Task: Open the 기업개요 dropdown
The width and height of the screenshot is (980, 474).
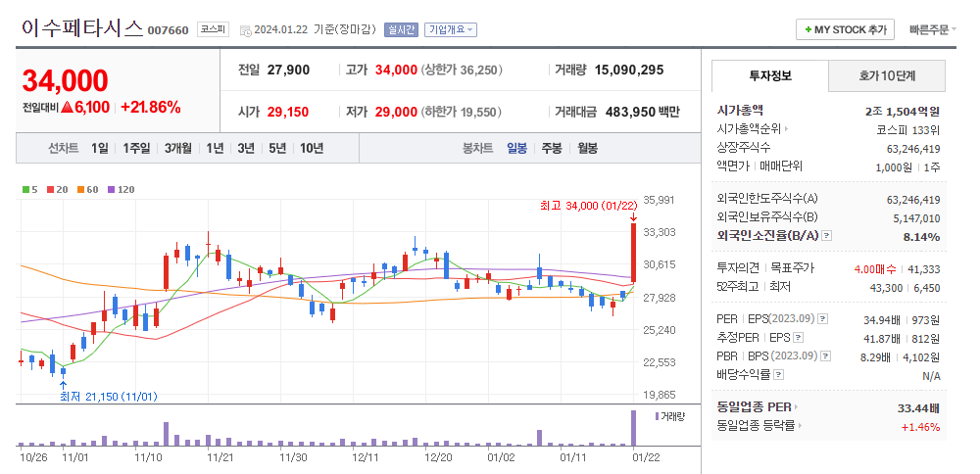Action: (x=451, y=29)
